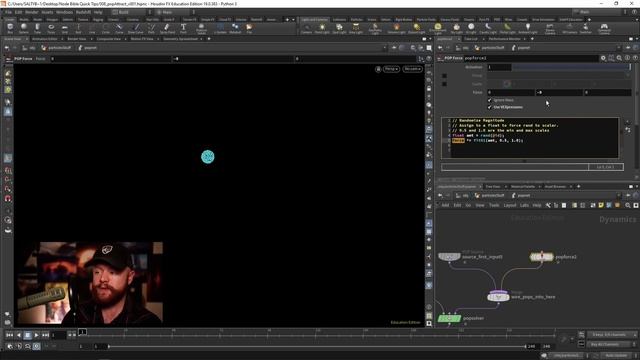Click the frame range slider below timeline
640x360 pixels.
tap(317, 347)
